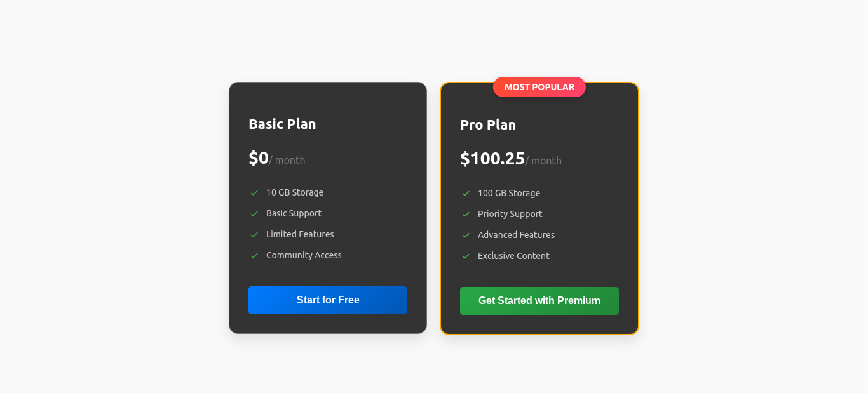This screenshot has width=868, height=393.
Task: Click the month text under Pro Plan
Action: click(x=543, y=161)
